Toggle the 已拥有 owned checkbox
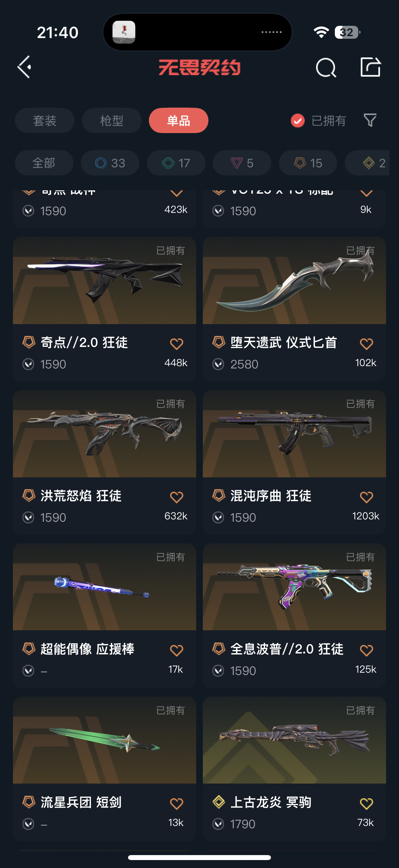This screenshot has width=399, height=868. point(298,120)
